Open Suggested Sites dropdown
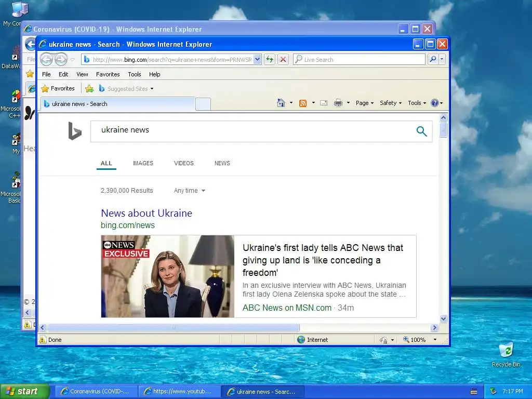532x399 pixels. (126, 89)
